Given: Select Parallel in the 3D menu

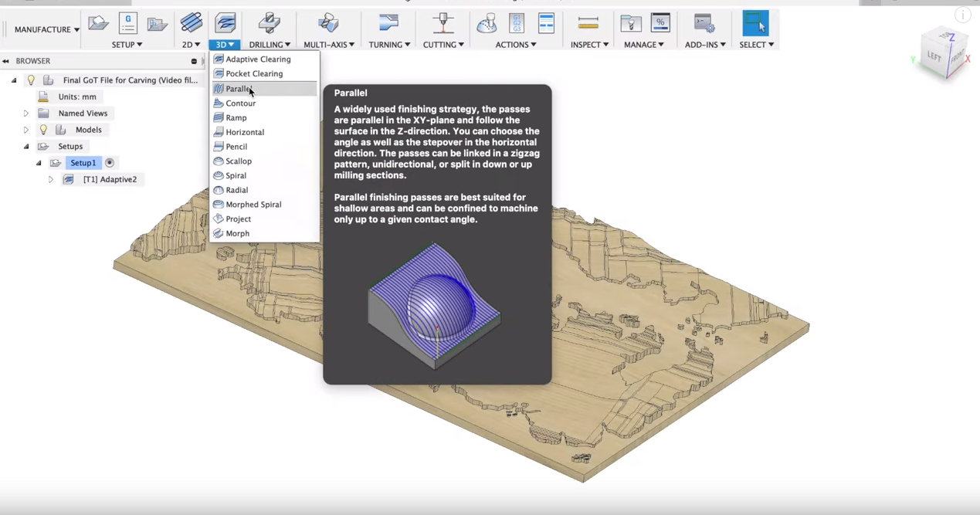Looking at the screenshot, I should coord(264,89).
